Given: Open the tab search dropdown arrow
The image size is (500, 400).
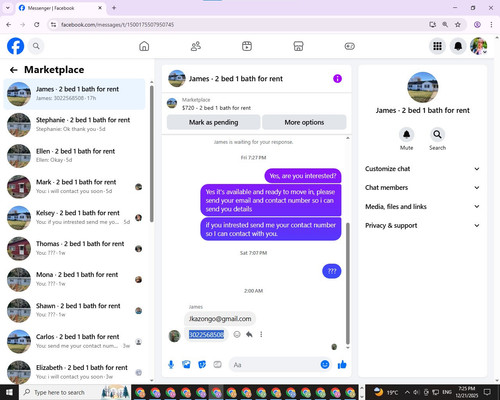Looking at the screenshot, I should coord(7,8).
